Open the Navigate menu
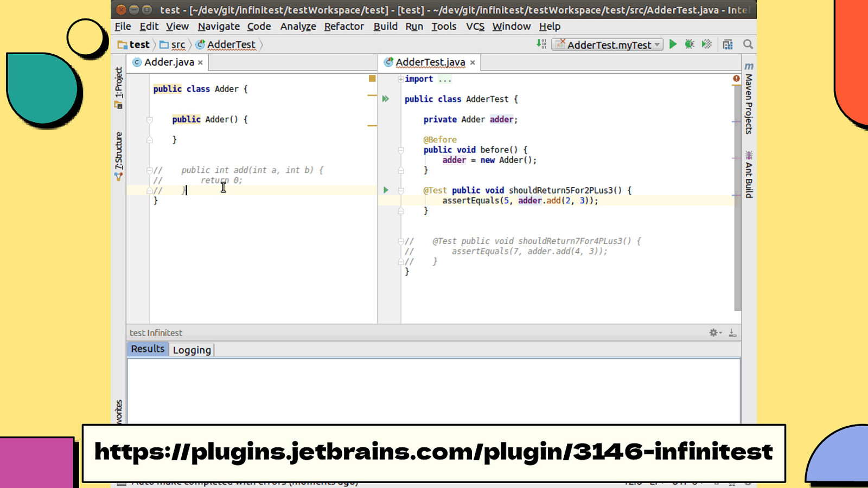 click(x=219, y=26)
